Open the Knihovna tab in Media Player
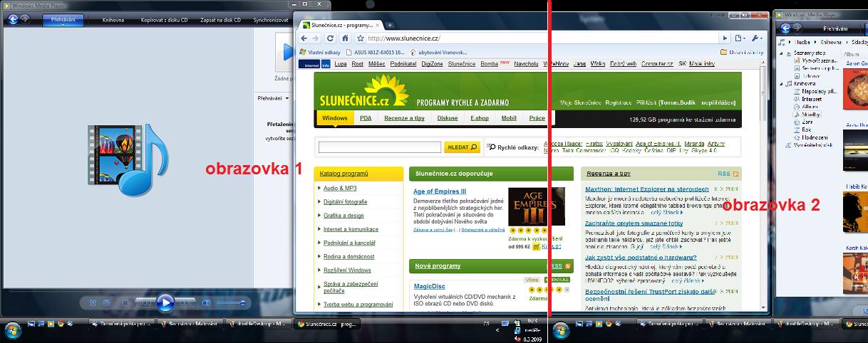868x343 pixels. (113, 21)
